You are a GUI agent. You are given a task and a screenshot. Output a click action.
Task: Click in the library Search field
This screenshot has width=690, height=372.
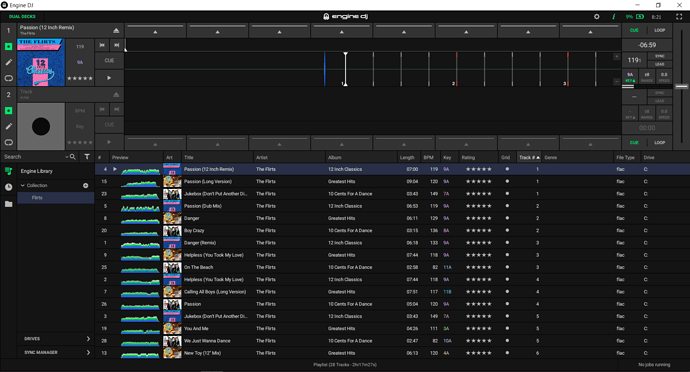pyautogui.click(x=33, y=157)
